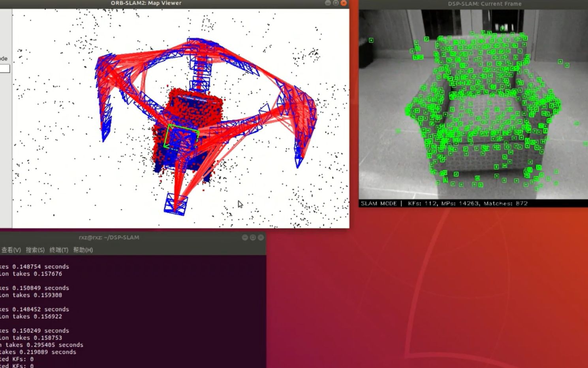Click terminal line 'takes 0.219089 seconds'

[x=38, y=352]
